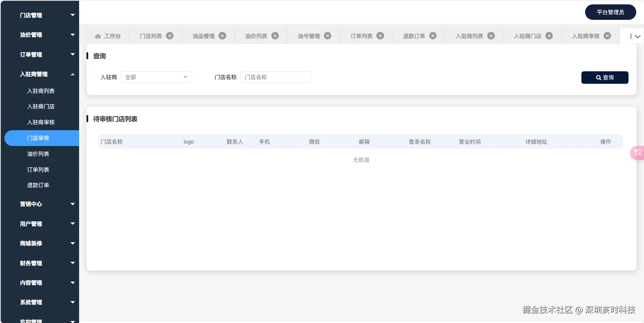
Task: Expand the 订单管理 sidebar menu
Action: 40,55
